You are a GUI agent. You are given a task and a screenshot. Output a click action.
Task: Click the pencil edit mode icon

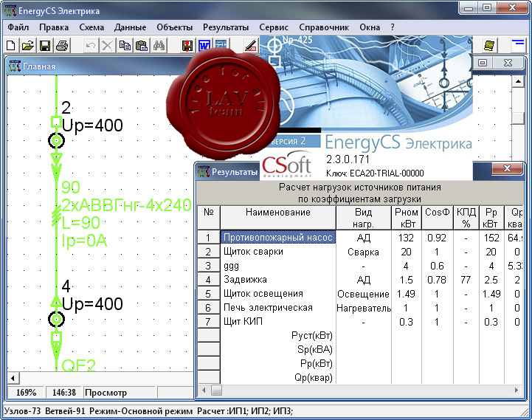coord(251,45)
